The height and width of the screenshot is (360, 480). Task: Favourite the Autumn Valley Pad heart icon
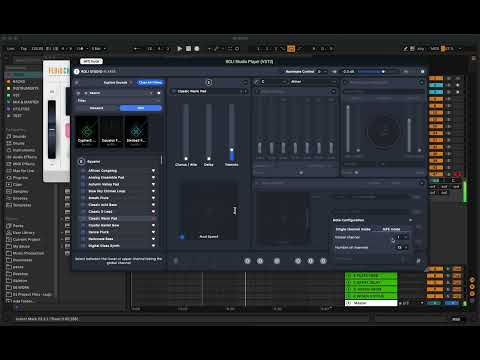153,184
